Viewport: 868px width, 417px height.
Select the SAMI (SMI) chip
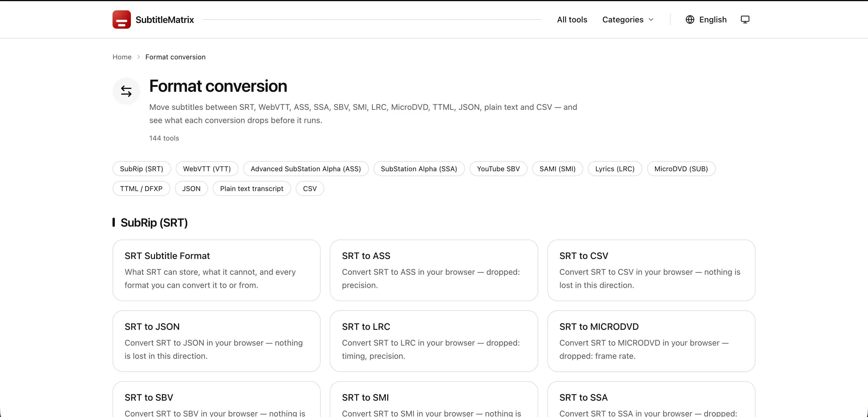coord(557,169)
